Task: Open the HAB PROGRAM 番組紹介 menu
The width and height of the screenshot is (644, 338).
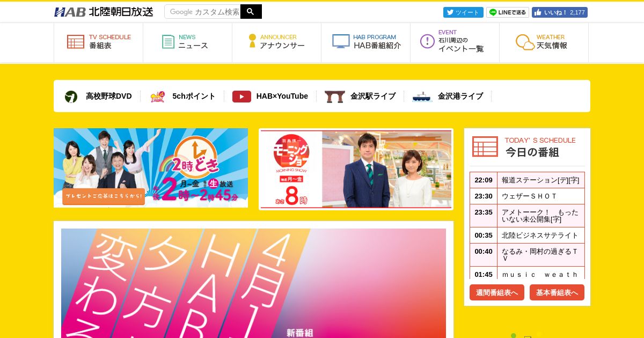Action: tap(365, 42)
